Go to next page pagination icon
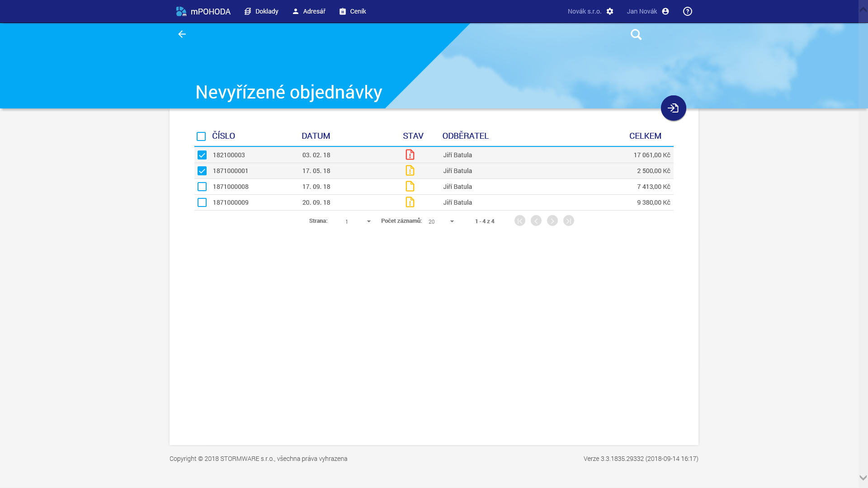The width and height of the screenshot is (868, 488). 552,221
